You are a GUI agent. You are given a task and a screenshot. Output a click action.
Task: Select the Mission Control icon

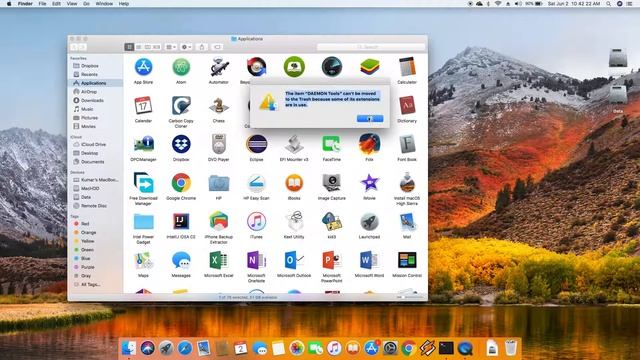407,260
